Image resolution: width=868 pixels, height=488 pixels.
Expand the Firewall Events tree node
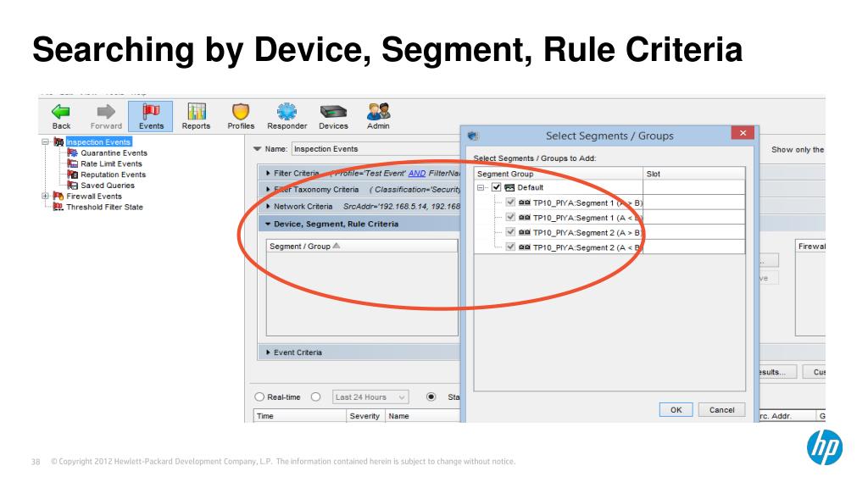pyautogui.click(x=46, y=196)
